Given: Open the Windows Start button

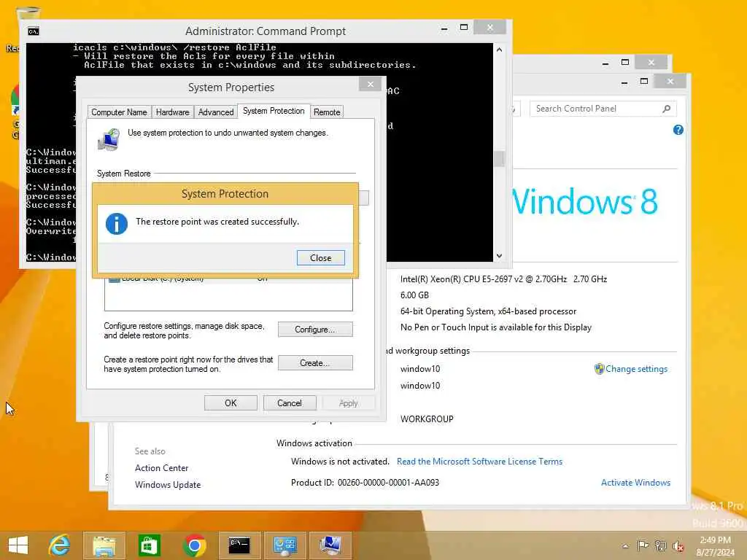Looking at the screenshot, I should click(x=18, y=545).
